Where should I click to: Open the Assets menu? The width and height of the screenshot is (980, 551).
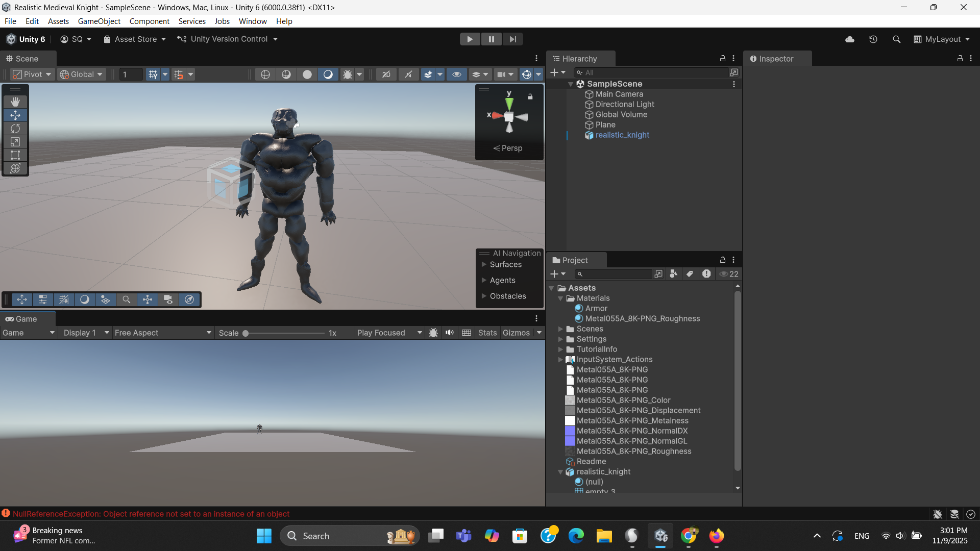click(x=58, y=21)
